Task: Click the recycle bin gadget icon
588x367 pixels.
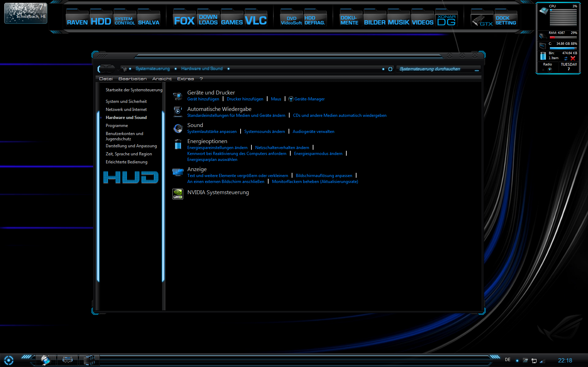Action: pos(543,56)
